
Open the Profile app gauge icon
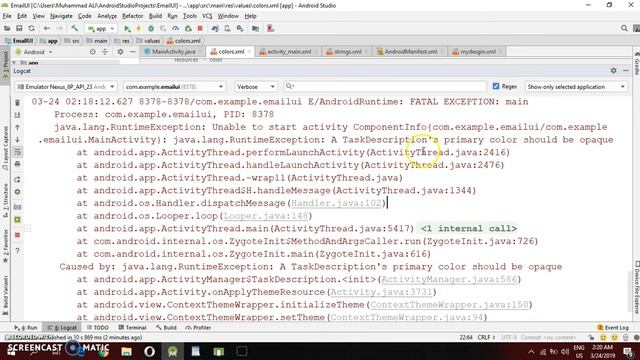point(176,29)
